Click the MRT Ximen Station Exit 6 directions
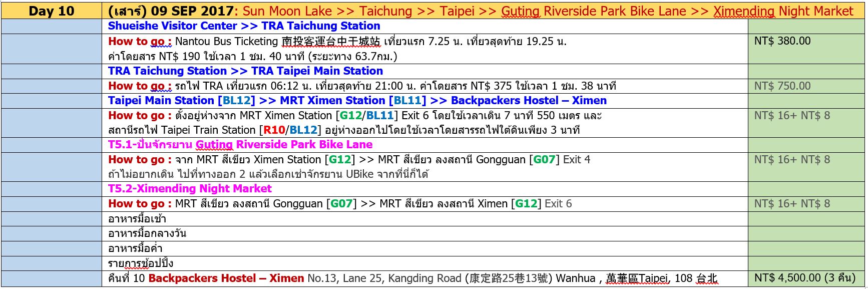Viewport: 868px width, 289px height. point(355,116)
